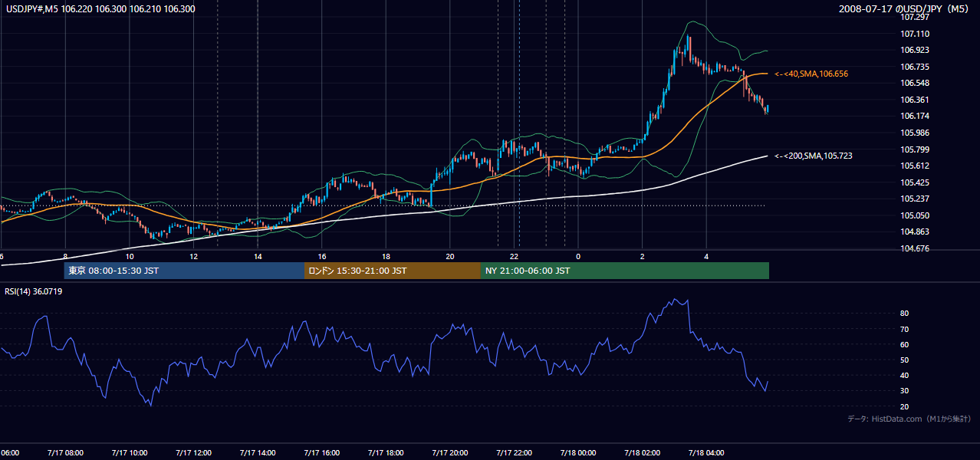
Task: Click the 7/17 08:00 bottom time label
Action: pyautogui.click(x=64, y=453)
